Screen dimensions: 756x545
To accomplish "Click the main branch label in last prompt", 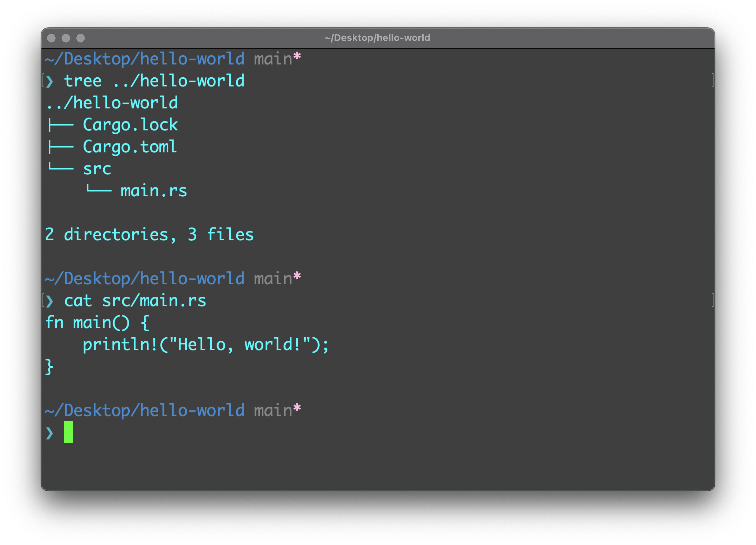I will tap(273, 411).
